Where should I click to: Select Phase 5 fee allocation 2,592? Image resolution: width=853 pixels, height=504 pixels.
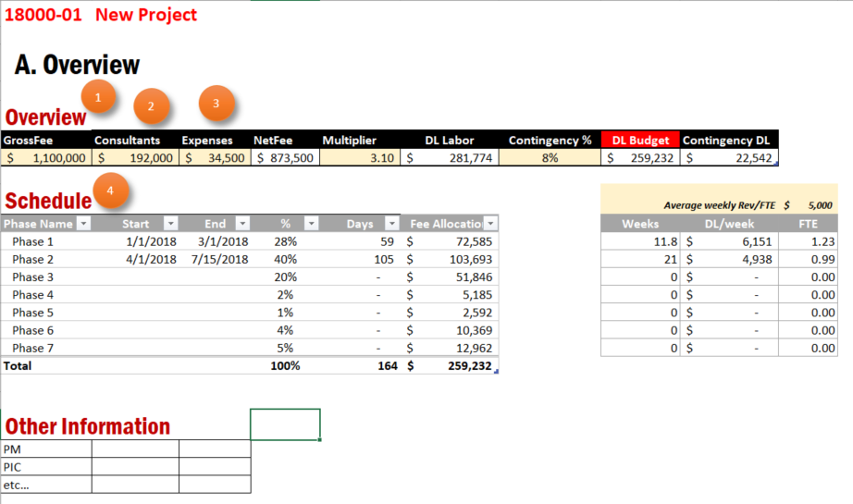pos(450,313)
